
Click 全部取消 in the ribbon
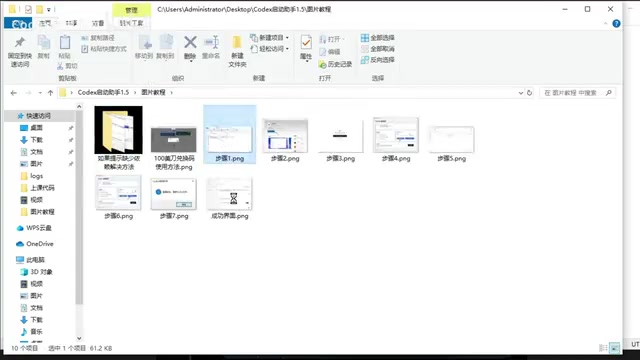click(378, 49)
